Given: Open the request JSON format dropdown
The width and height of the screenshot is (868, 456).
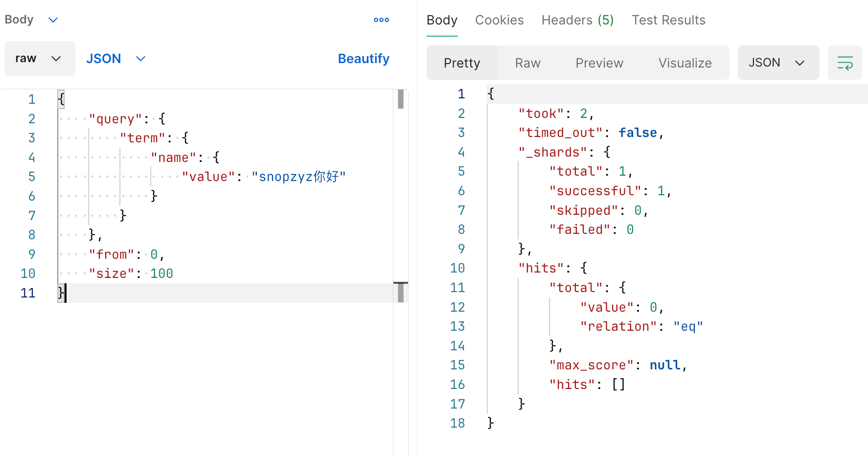Looking at the screenshot, I should [116, 59].
